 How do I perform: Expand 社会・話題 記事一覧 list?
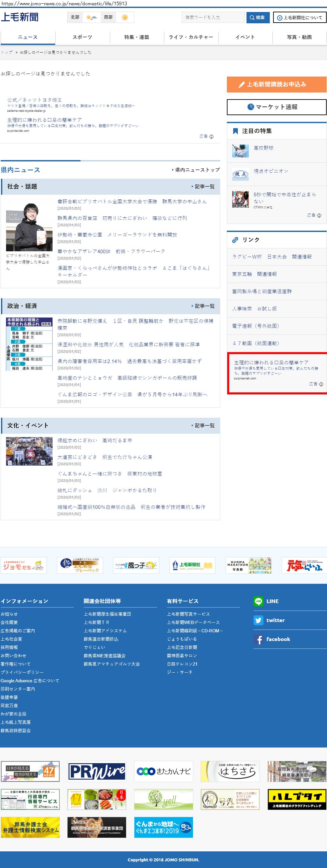203,187
